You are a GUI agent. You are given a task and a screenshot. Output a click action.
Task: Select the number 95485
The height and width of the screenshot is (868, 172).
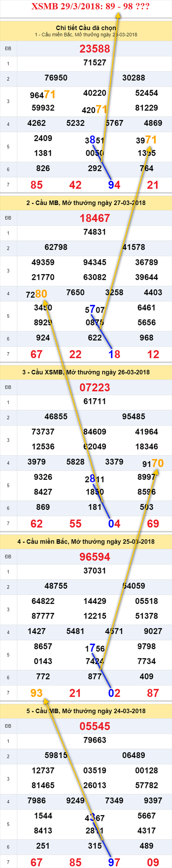(134, 416)
